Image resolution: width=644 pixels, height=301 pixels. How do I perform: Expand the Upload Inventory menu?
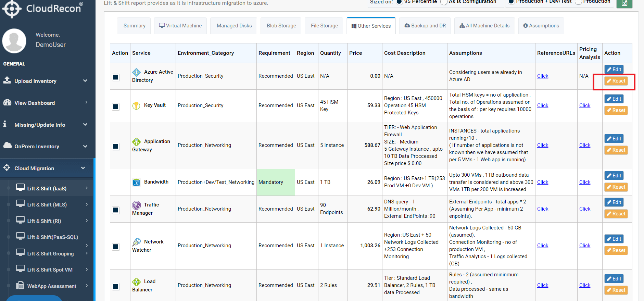(x=85, y=81)
